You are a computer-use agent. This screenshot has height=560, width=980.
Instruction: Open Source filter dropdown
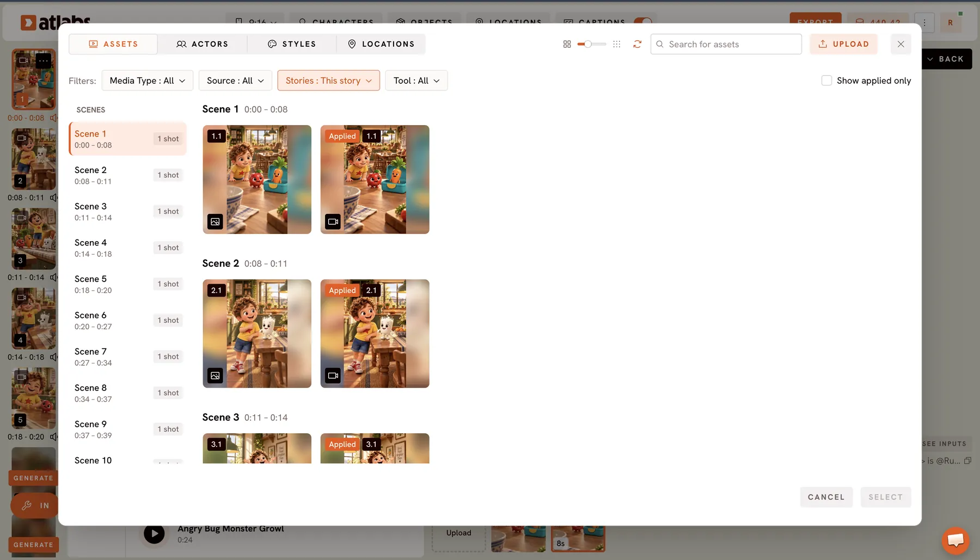[x=235, y=81]
